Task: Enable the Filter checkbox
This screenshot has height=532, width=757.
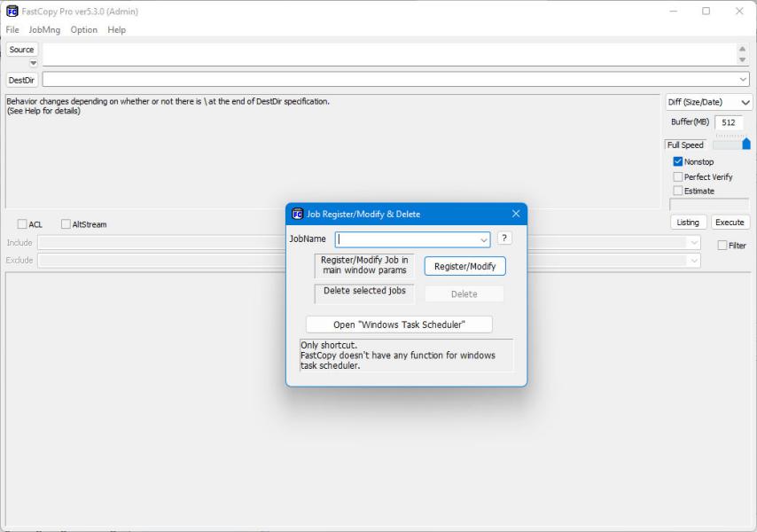Action: click(x=722, y=246)
